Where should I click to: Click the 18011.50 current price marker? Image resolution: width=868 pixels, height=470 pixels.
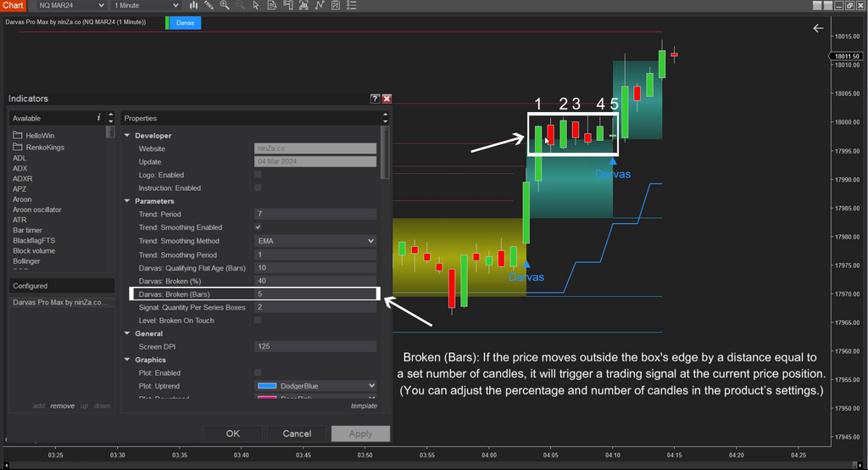[847, 56]
